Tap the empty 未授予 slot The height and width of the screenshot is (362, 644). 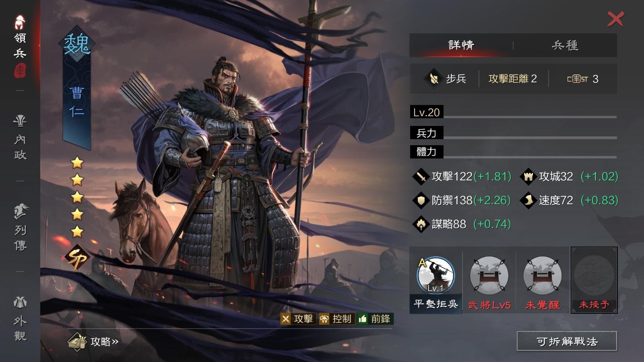594,280
